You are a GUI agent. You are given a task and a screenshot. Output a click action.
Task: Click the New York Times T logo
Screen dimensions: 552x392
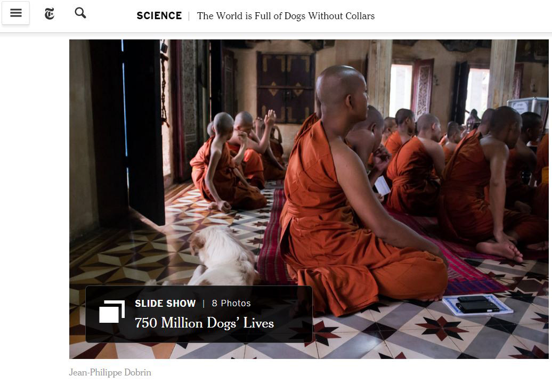(x=49, y=14)
